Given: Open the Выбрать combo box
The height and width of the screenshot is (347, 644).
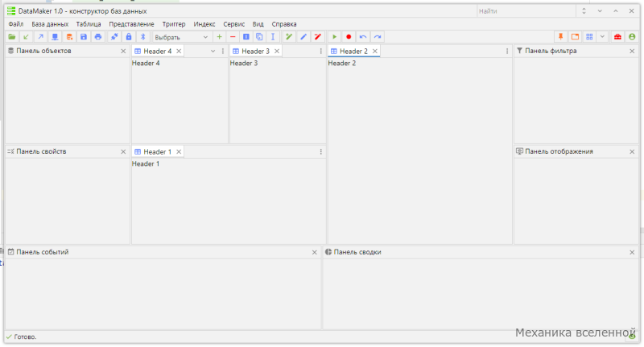Looking at the screenshot, I should [182, 37].
